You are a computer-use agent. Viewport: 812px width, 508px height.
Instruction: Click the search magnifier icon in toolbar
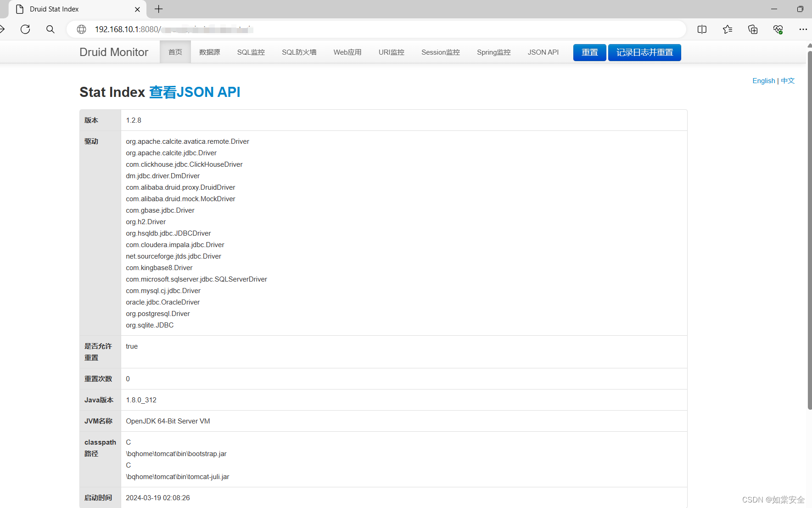click(50, 29)
